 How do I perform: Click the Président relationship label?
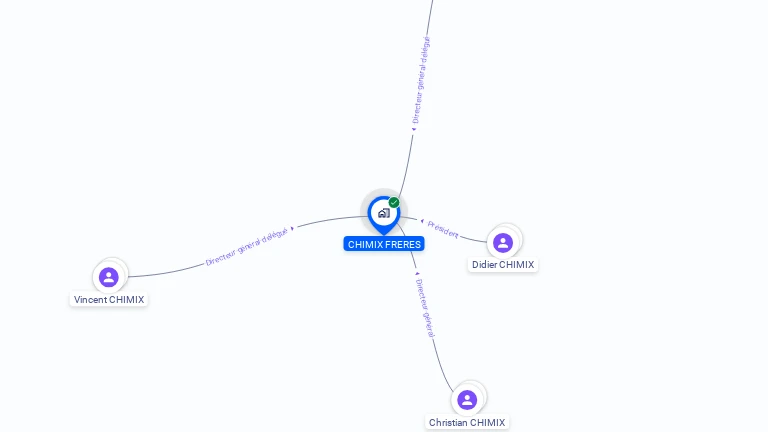tap(443, 229)
